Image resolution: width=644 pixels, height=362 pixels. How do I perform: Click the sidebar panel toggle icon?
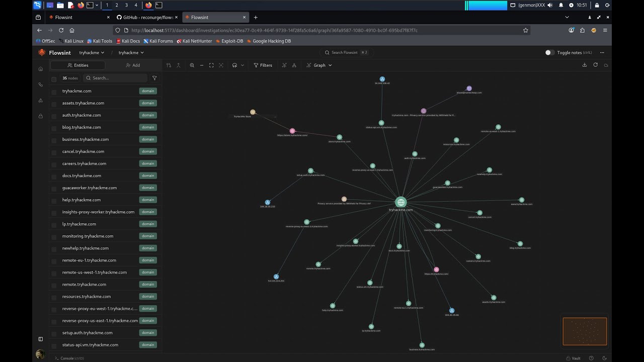41,339
